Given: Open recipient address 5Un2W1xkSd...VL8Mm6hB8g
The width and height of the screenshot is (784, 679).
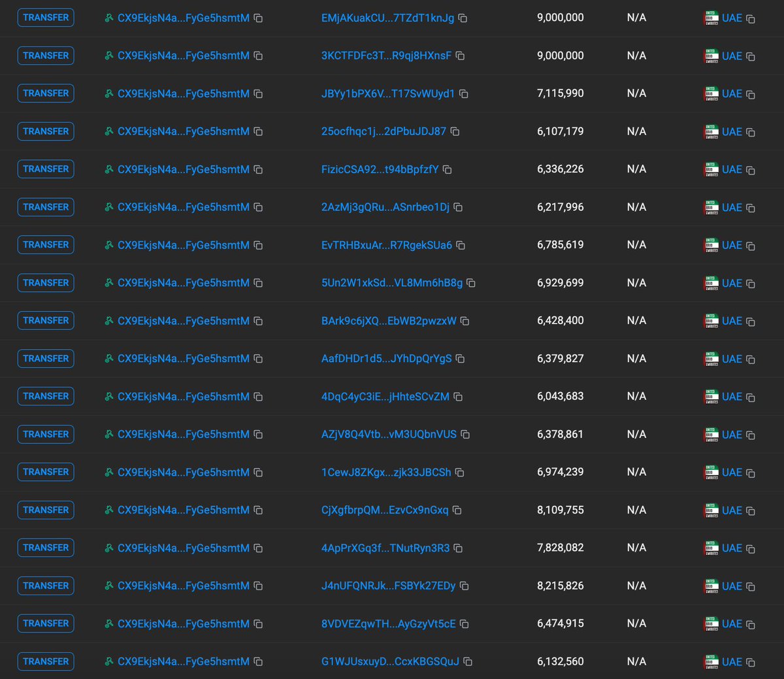Looking at the screenshot, I should click(392, 284).
